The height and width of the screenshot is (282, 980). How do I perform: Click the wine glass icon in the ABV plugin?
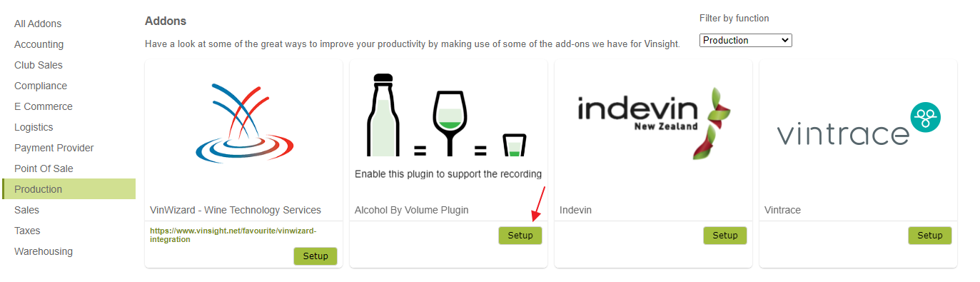(450, 123)
